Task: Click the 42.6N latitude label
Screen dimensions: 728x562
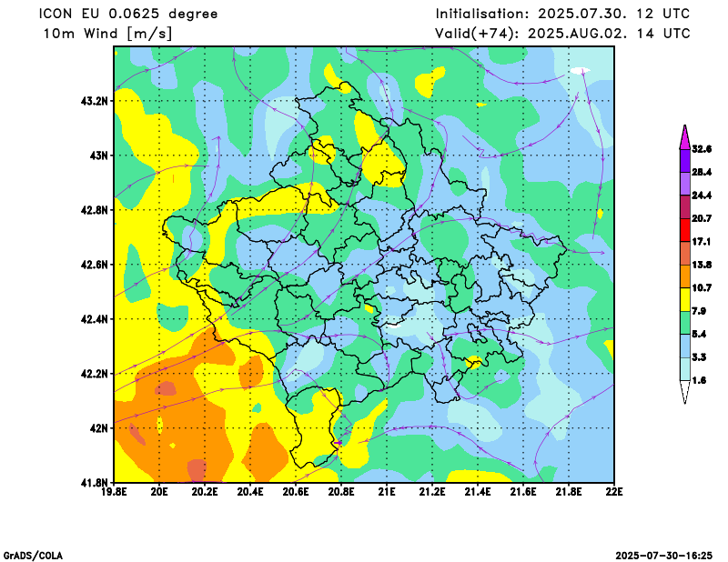Action: 95,265
